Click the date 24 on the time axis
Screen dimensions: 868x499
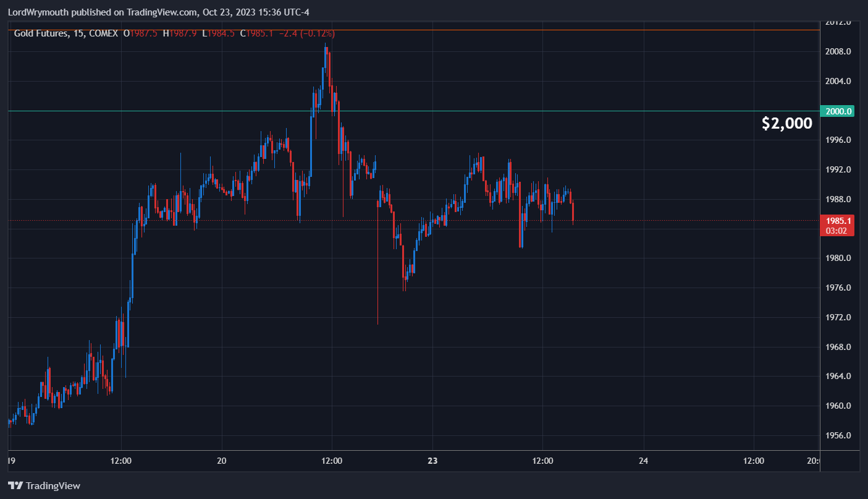(x=644, y=461)
